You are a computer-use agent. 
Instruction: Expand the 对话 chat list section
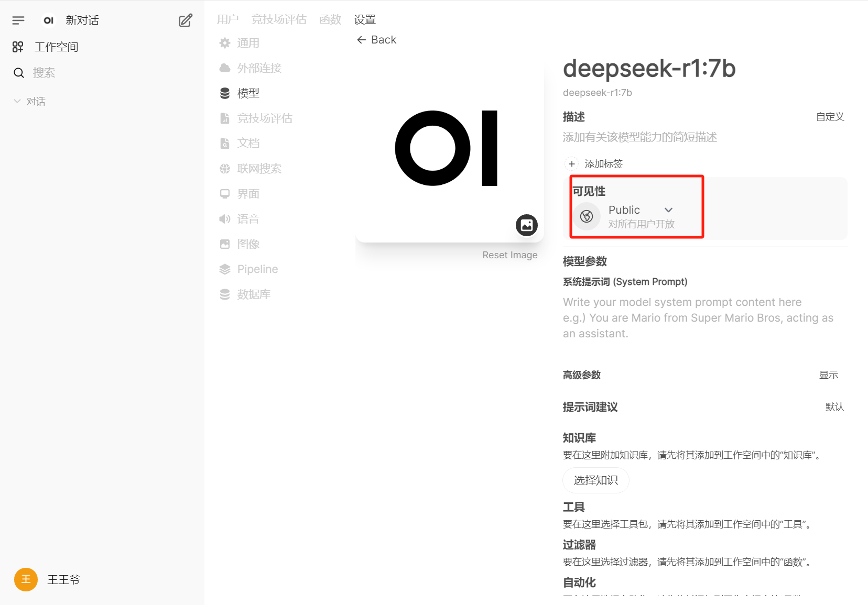coord(30,102)
